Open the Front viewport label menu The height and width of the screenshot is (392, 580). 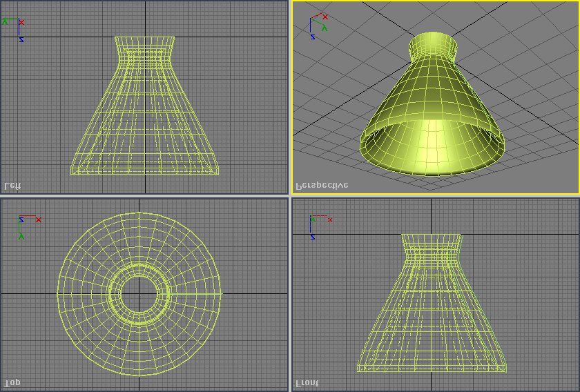pos(307,383)
